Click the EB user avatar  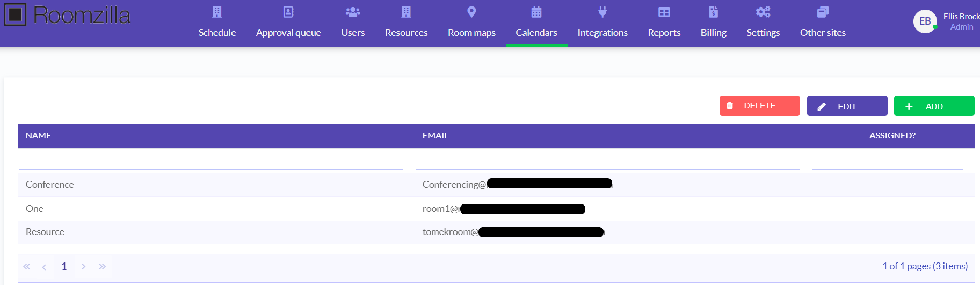pos(925,21)
